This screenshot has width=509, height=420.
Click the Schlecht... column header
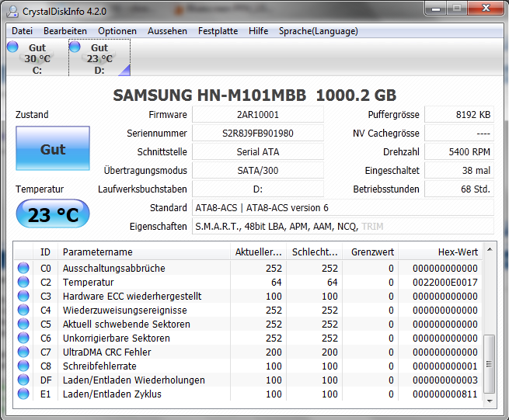tap(315, 252)
